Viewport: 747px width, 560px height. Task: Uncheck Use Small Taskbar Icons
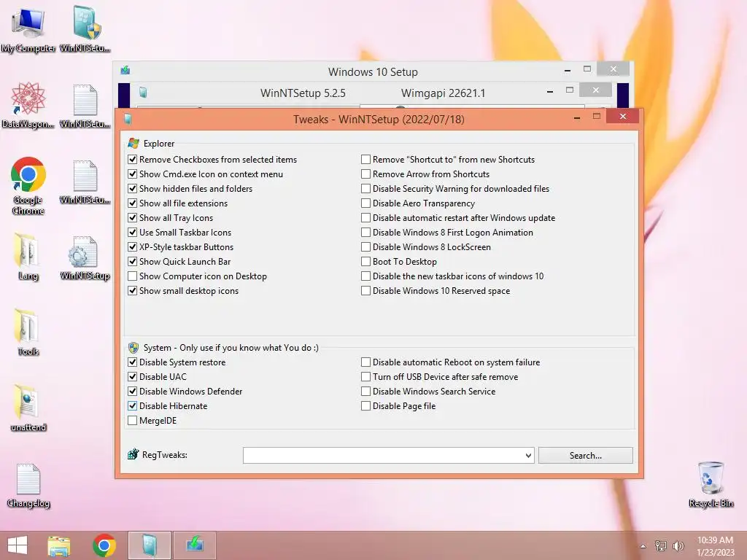[133, 233]
